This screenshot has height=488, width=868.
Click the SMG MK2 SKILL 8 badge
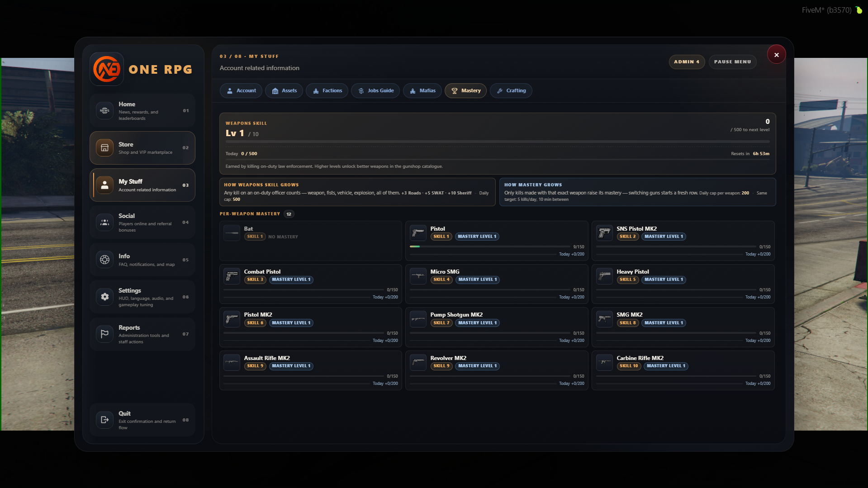[x=627, y=323]
